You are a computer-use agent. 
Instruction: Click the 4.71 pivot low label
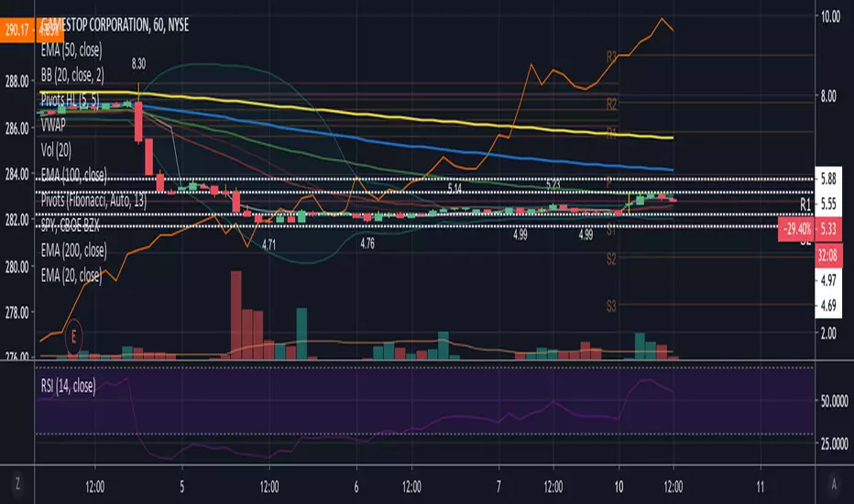(x=268, y=246)
